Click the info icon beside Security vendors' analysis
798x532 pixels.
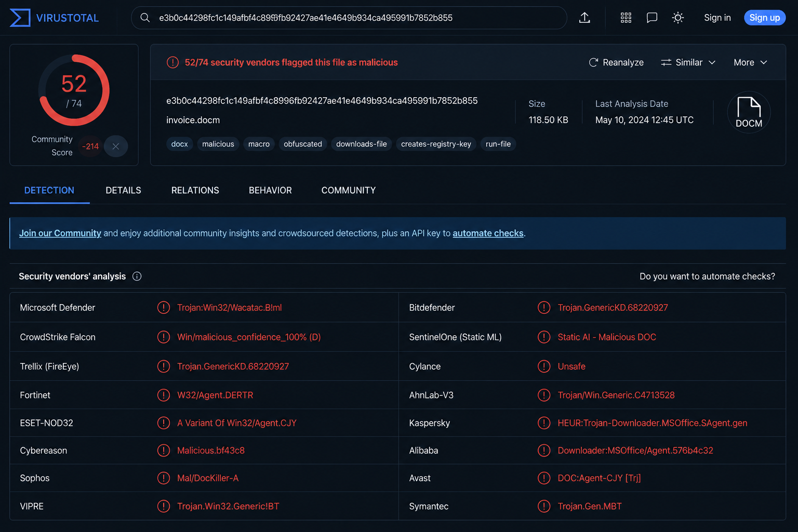tap(137, 276)
